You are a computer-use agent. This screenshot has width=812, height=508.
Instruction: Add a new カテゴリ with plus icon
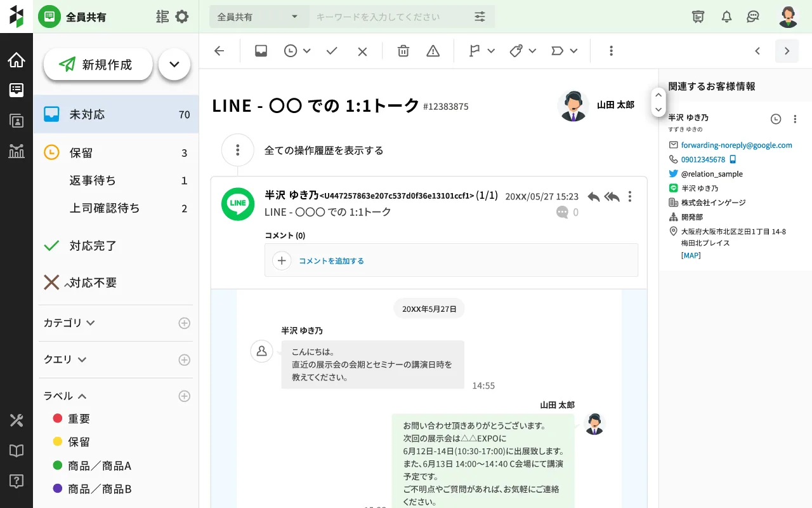pyautogui.click(x=184, y=323)
